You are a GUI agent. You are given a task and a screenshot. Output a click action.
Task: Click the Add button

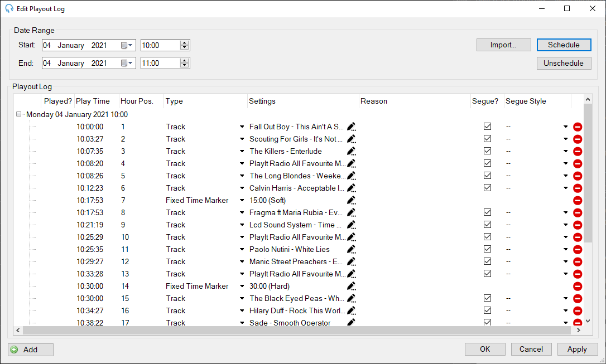[31, 350]
